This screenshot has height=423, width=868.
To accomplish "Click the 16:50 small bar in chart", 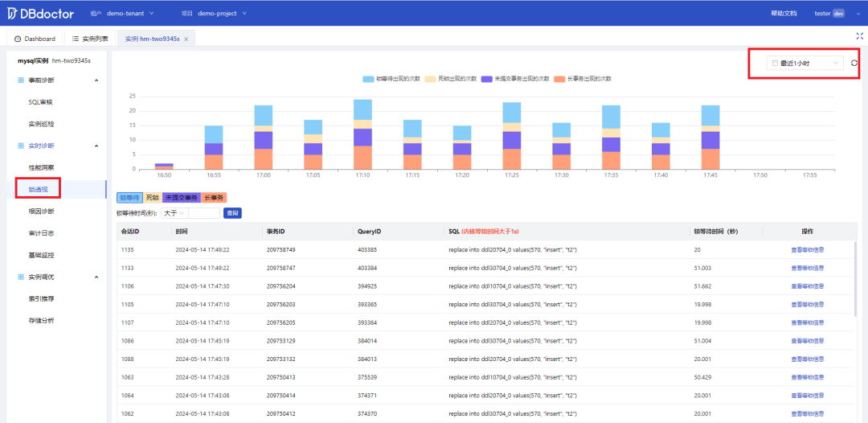I will click(164, 166).
